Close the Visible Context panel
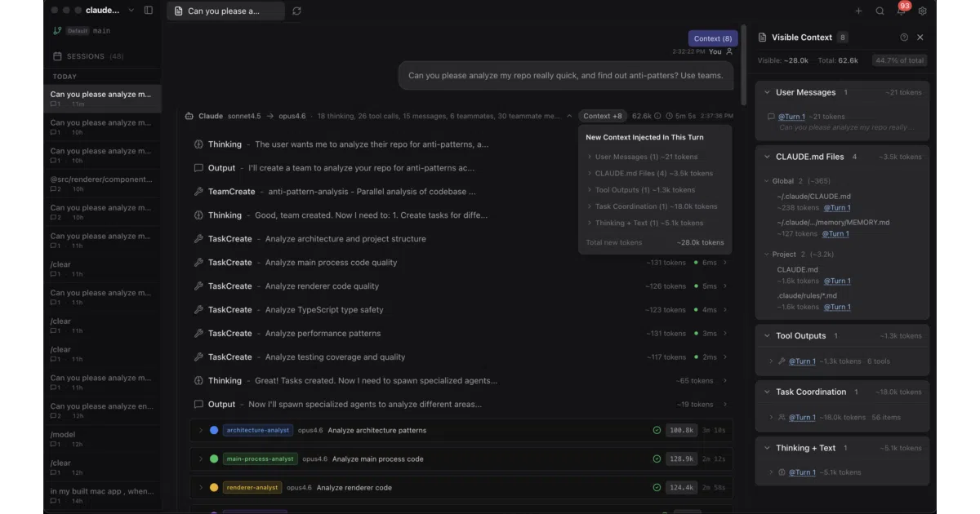The image size is (980, 514). click(x=920, y=38)
